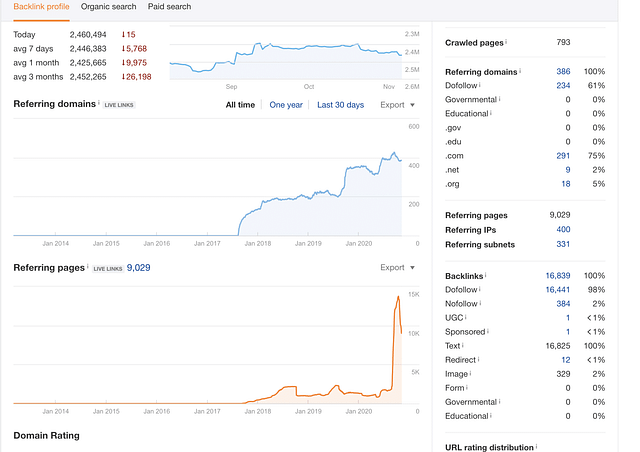Click info icon beside Form backlinks

coord(467,387)
